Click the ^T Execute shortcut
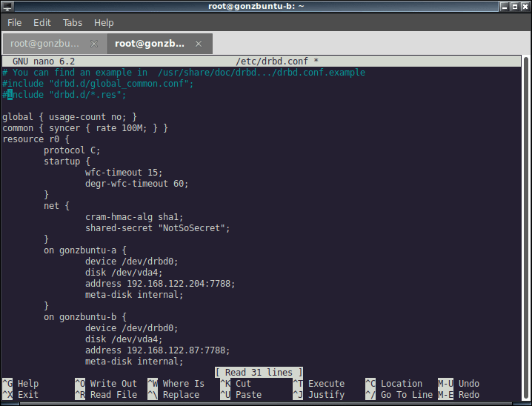The height and width of the screenshot is (406, 532). (x=319, y=384)
